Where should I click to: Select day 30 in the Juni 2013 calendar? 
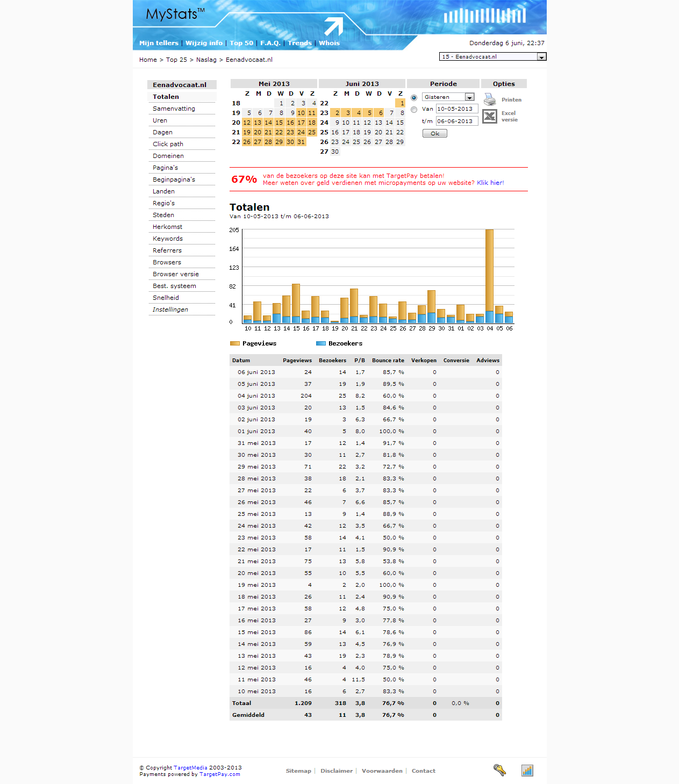pyautogui.click(x=335, y=152)
